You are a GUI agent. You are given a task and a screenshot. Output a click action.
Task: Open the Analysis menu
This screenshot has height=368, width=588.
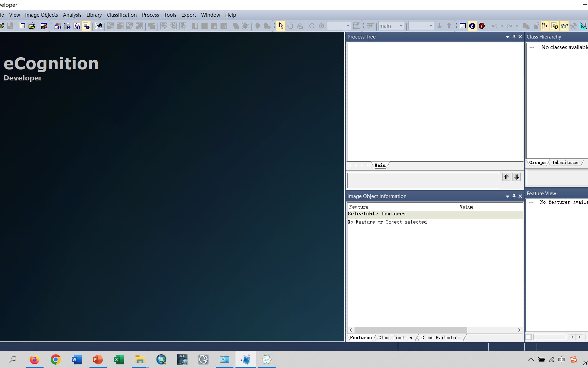pyautogui.click(x=72, y=15)
